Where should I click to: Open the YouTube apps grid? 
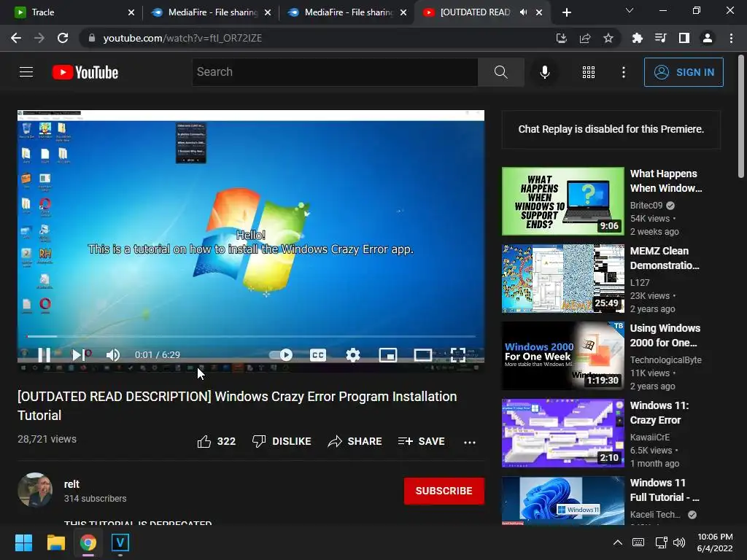click(x=589, y=72)
